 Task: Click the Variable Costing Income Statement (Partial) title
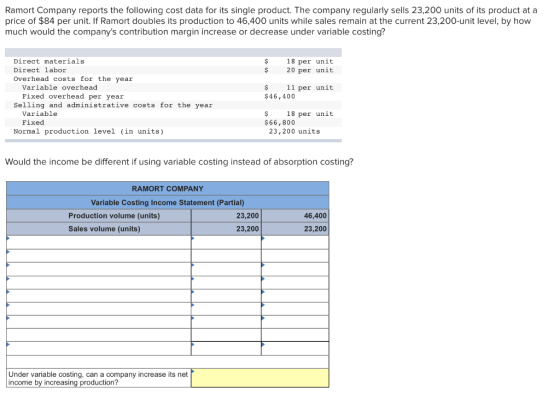pyautogui.click(x=168, y=202)
